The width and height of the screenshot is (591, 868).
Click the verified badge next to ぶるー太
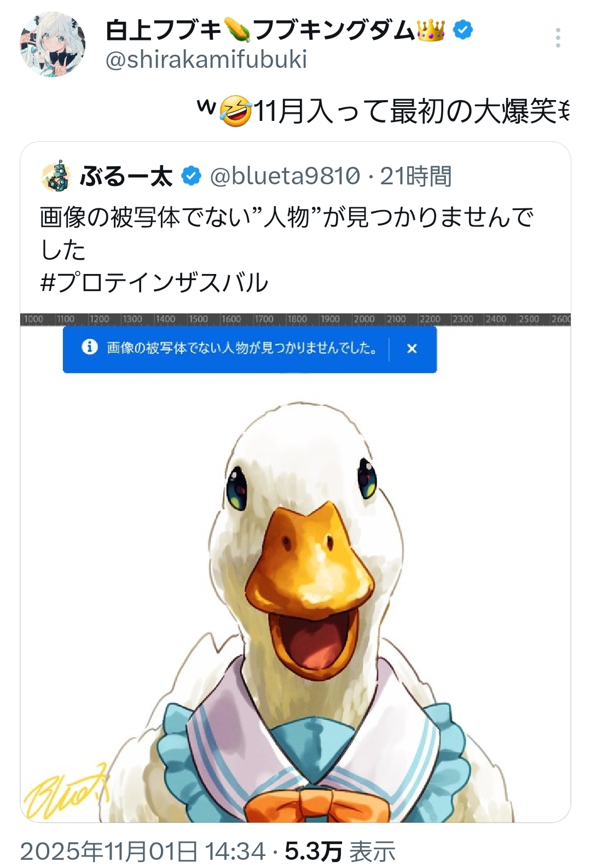[x=191, y=176]
